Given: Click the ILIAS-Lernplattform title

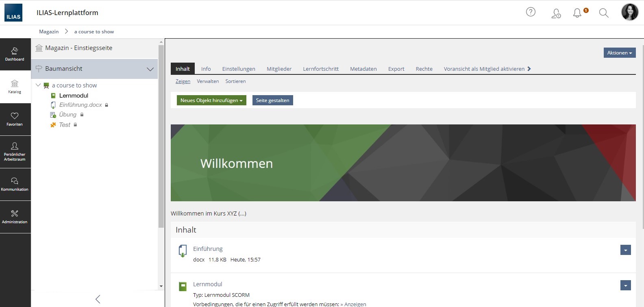Looking at the screenshot, I should click(67, 13).
